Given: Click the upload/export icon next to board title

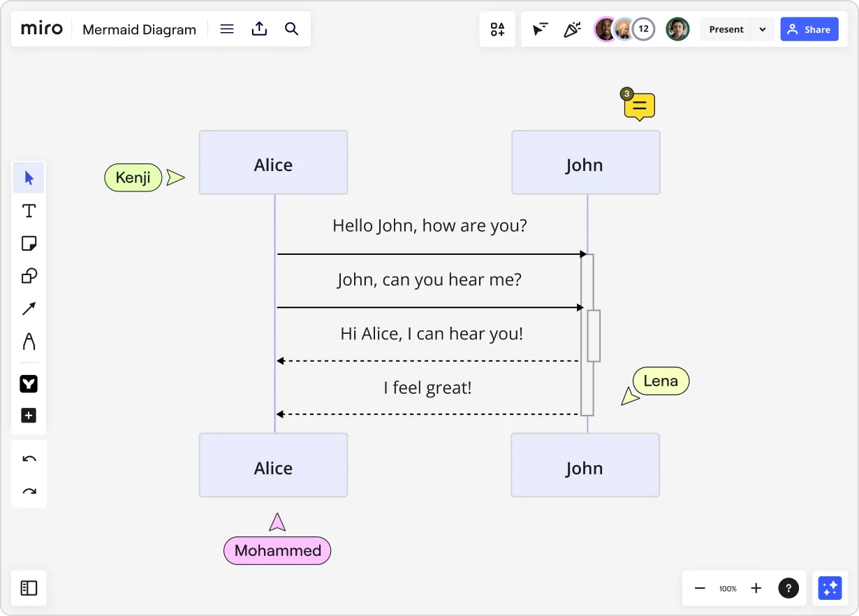Looking at the screenshot, I should [259, 29].
